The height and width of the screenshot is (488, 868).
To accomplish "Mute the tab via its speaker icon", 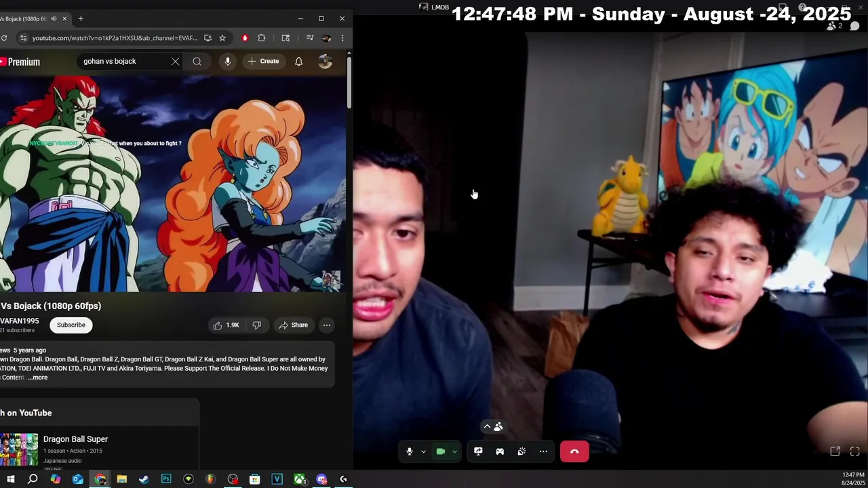I will point(54,18).
